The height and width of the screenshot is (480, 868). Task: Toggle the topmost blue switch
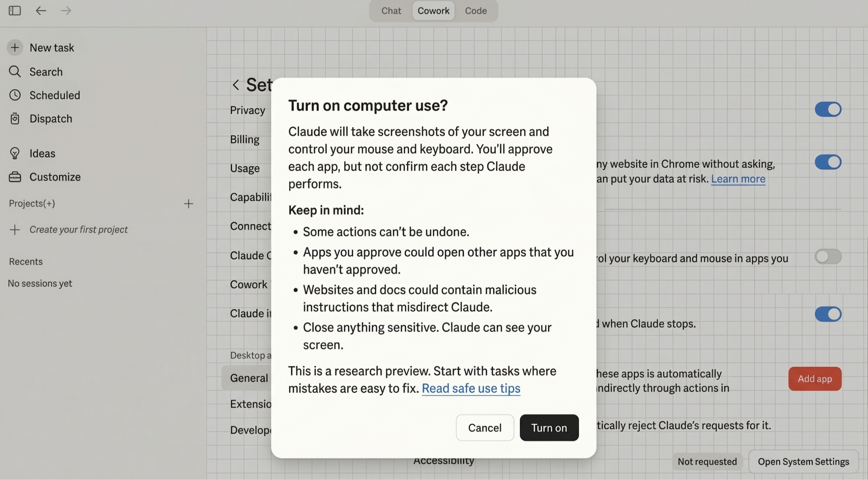[x=828, y=109]
